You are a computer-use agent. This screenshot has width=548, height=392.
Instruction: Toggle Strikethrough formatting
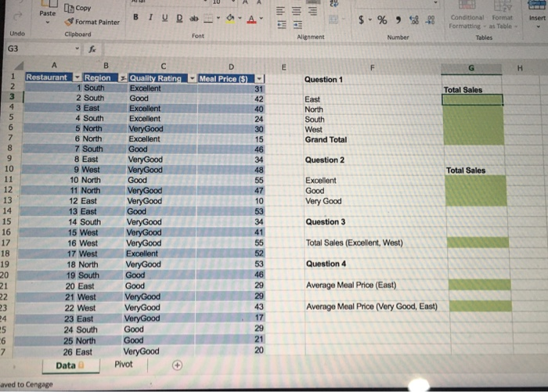[193, 19]
